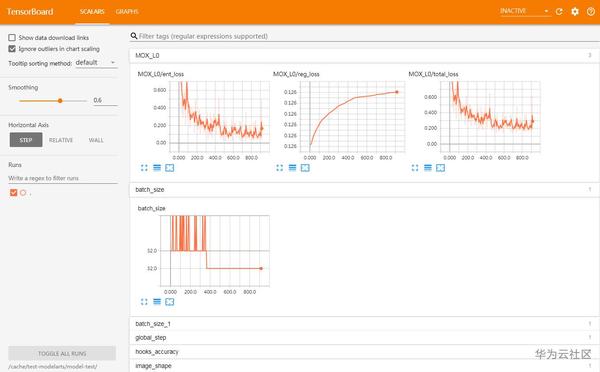The image size is (600, 372).
Task: Expand ent_loss chart to full size
Action: [x=144, y=168]
